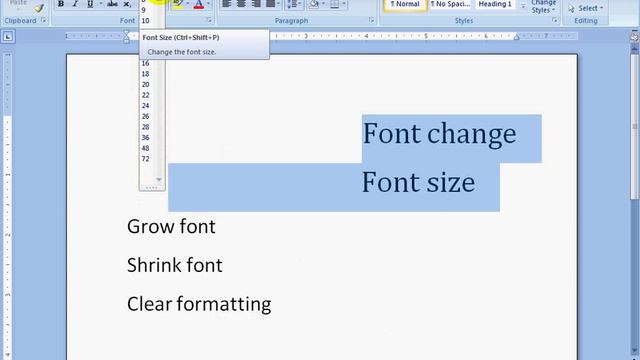Click the Borders icon
This screenshot has height=360, width=640.
click(x=335, y=4)
